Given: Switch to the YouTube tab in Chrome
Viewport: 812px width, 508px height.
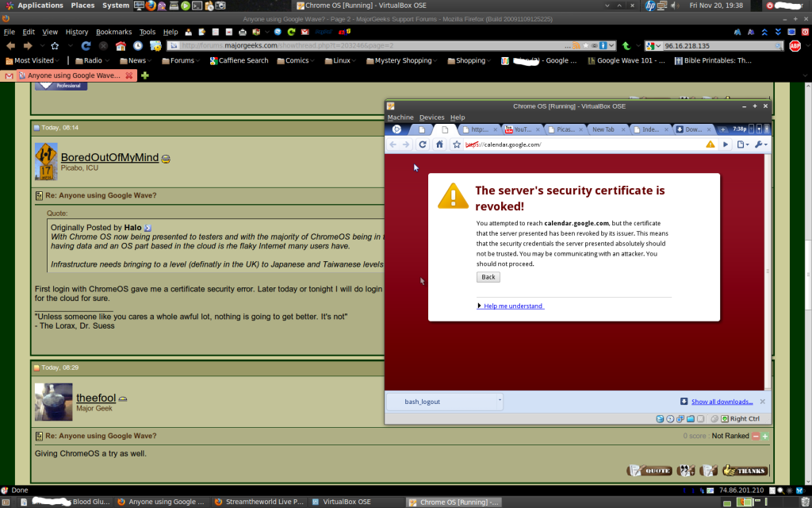Looking at the screenshot, I should (x=521, y=129).
